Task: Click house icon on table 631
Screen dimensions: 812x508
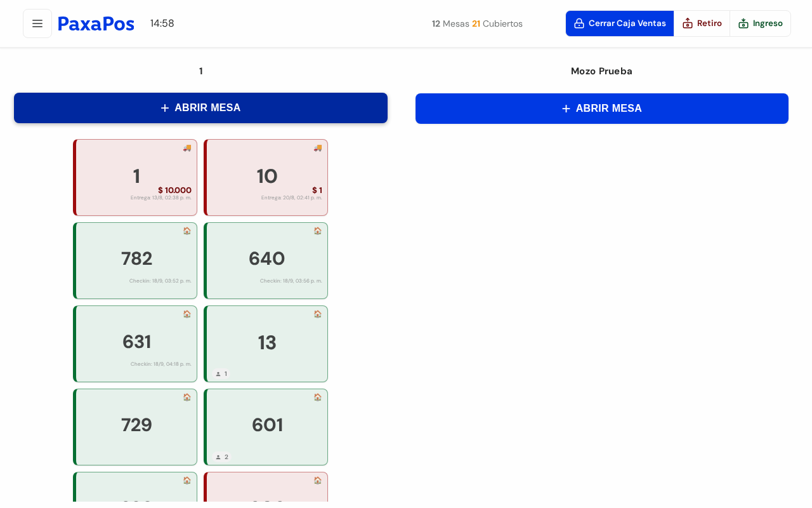Action: (x=187, y=314)
